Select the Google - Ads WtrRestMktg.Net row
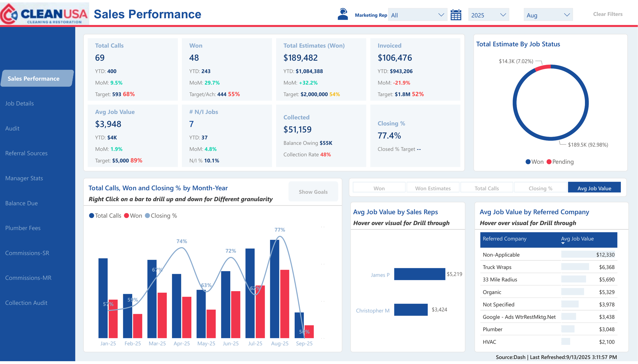This screenshot has width=638, height=364. [x=548, y=317]
